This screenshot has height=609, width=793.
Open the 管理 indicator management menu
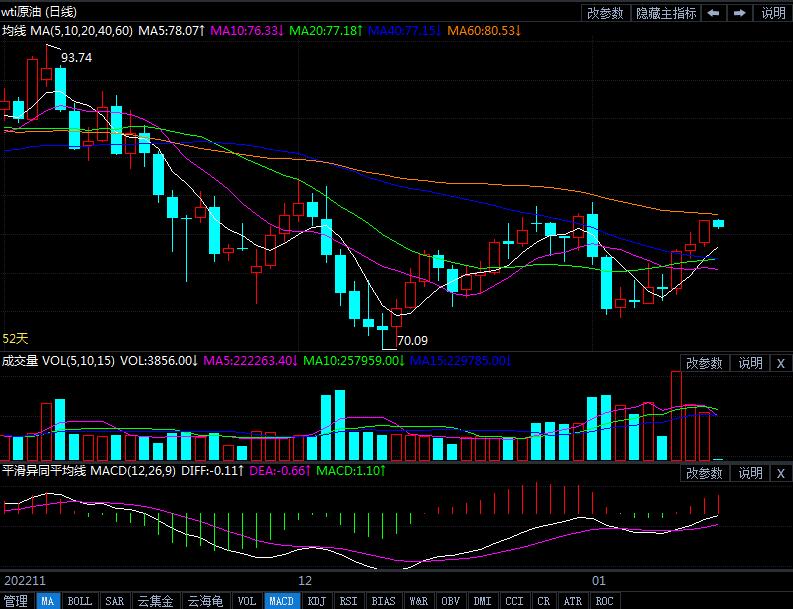16,601
